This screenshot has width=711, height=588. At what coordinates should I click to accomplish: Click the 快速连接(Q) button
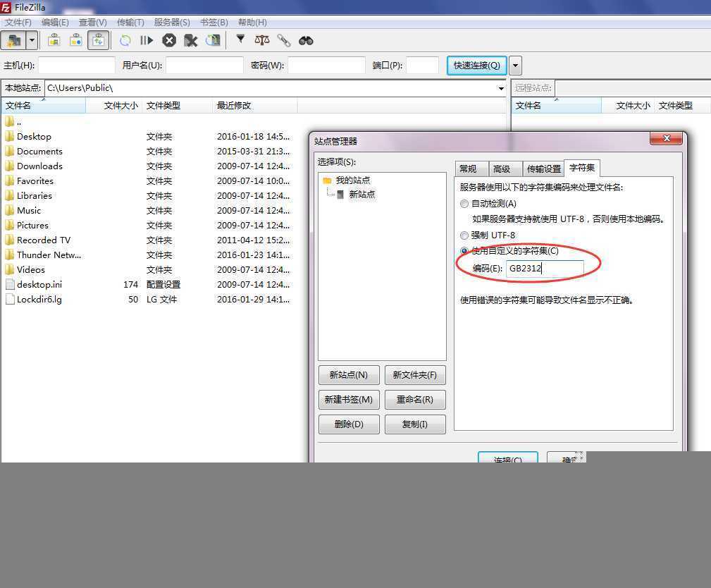pos(476,66)
